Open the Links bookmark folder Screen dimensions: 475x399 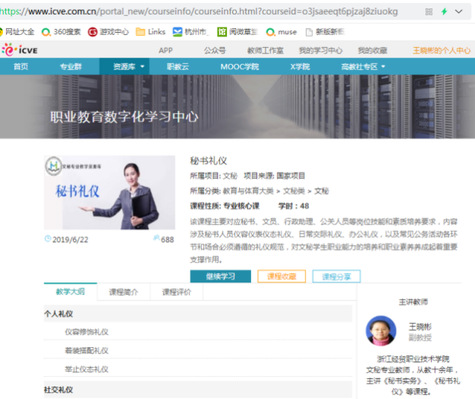coord(151,32)
